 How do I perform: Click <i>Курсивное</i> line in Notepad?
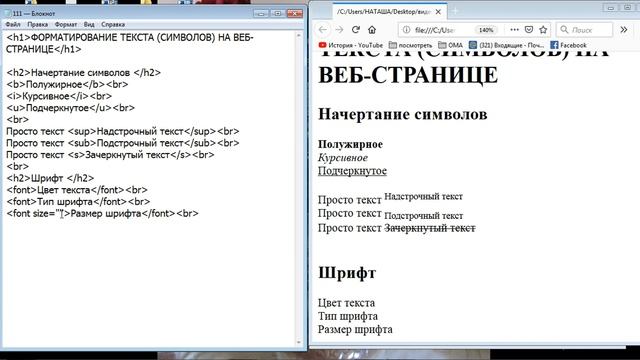pyautogui.click(x=59, y=96)
